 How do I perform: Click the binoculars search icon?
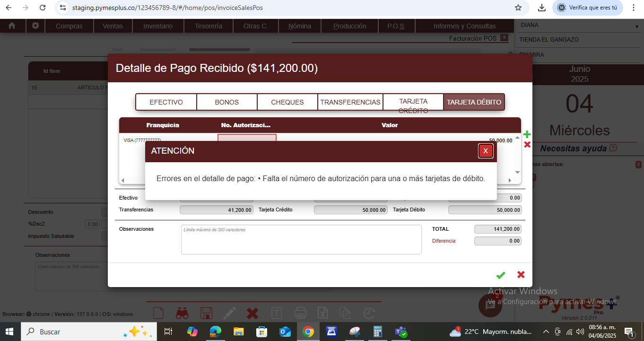(183, 313)
